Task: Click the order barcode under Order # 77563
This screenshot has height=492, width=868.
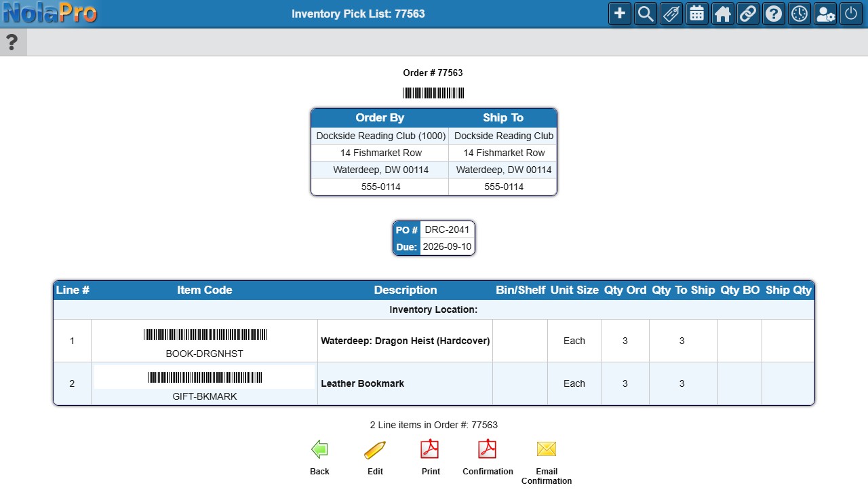Action: coord(433,93)
